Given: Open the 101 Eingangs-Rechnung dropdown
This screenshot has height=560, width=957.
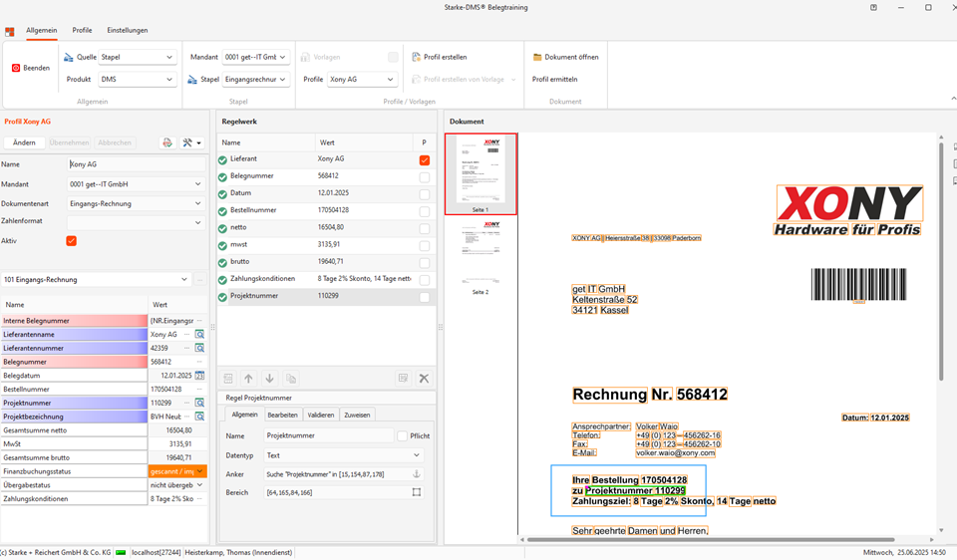Looking at the screenshot, I should pyautogui.click(x=96, y=279).
